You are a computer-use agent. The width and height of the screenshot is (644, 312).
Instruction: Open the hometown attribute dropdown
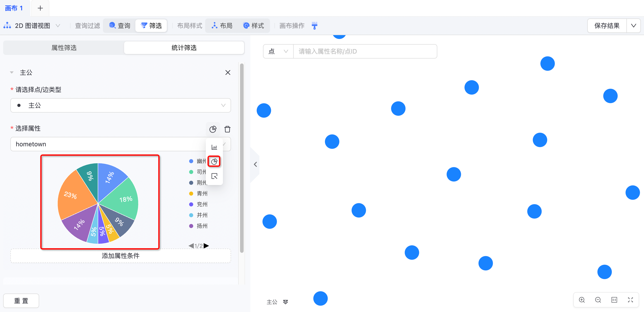(x=120, y=144)
